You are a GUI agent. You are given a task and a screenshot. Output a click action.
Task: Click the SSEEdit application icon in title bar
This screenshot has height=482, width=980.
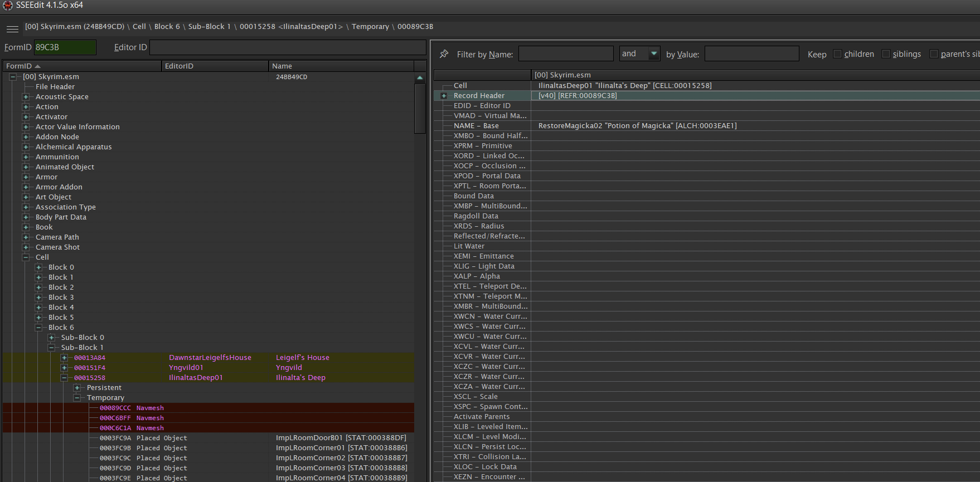click(x=7, y=5)
